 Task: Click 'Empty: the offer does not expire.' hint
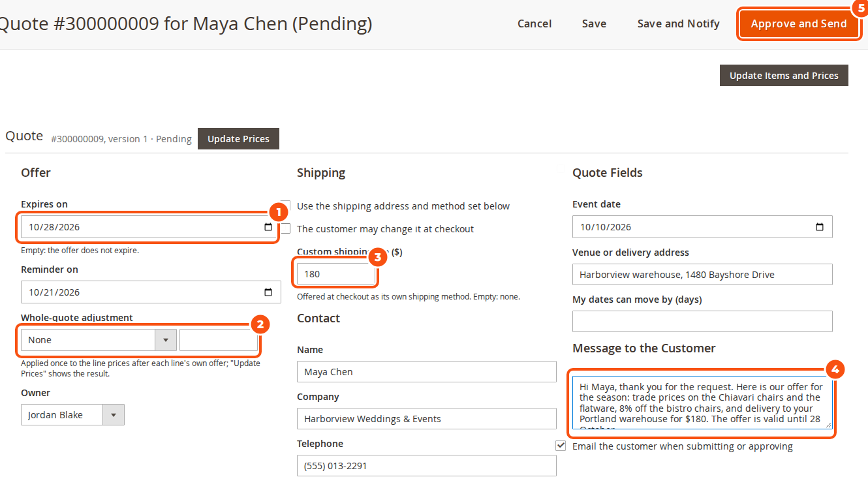(80, 250)
